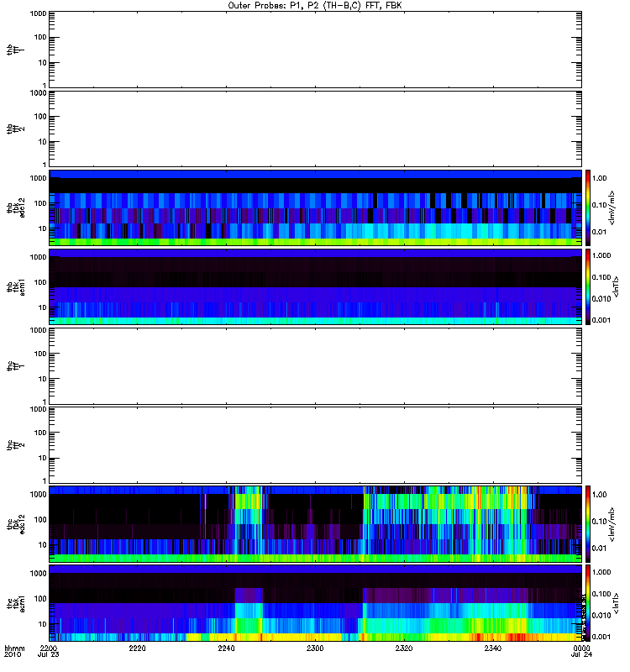Click the '1000' tick label of thc fff 2
This screenshot has width=630, height=672.
tap(38, 409)
